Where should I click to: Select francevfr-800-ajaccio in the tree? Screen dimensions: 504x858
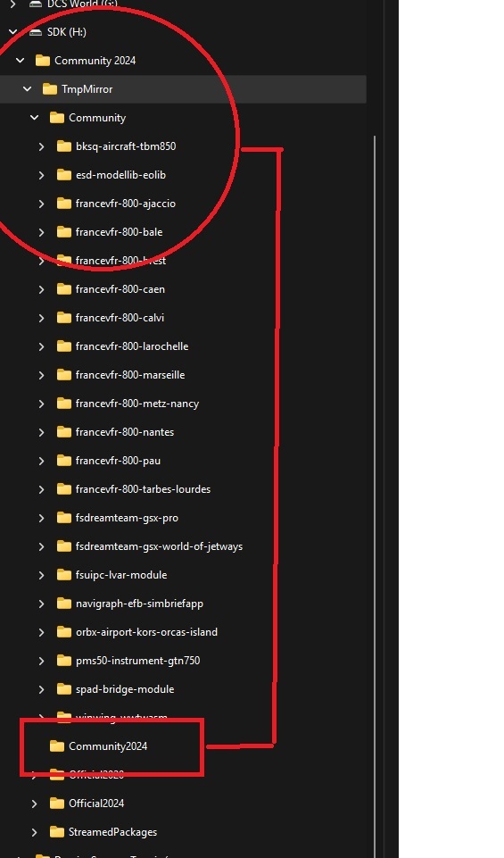[126, 204]
